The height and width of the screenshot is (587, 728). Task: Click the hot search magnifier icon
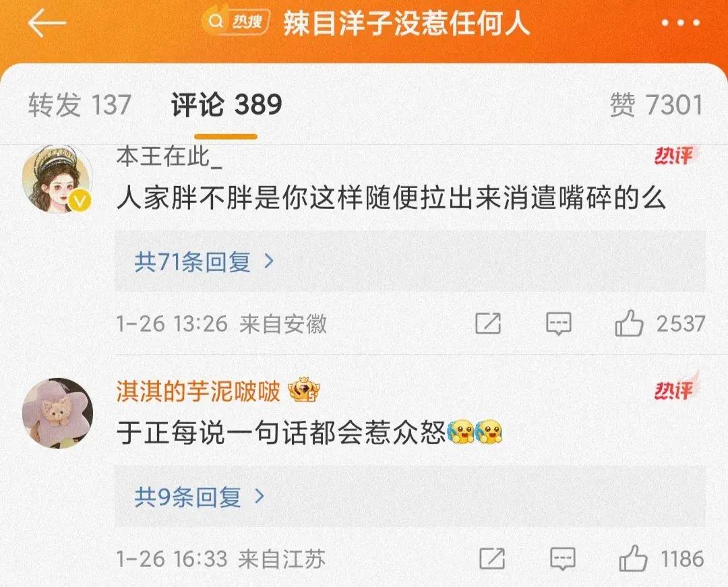pyautogui.click(x=214, y=22)
